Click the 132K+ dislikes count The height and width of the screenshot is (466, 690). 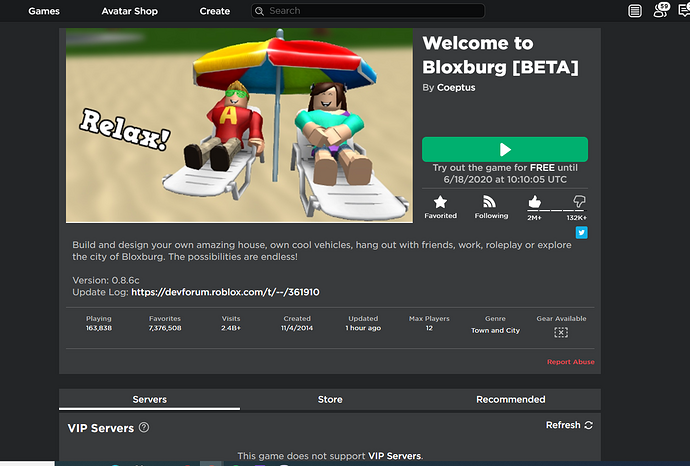click(576, 218)
